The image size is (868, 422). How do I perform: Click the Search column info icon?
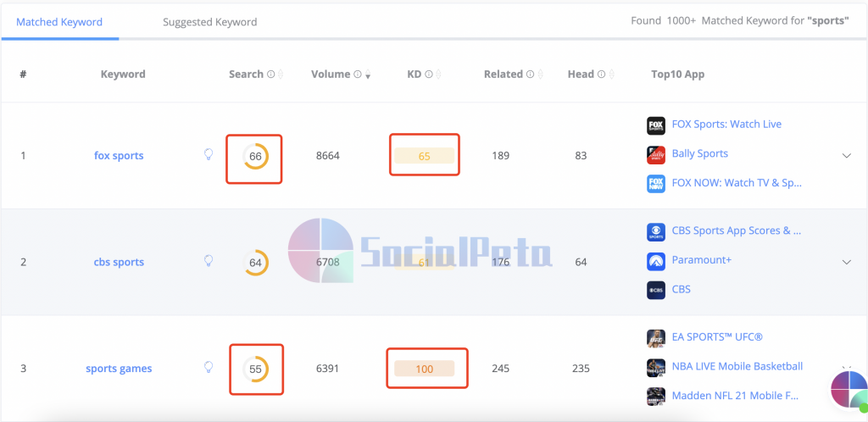point(270,74)
